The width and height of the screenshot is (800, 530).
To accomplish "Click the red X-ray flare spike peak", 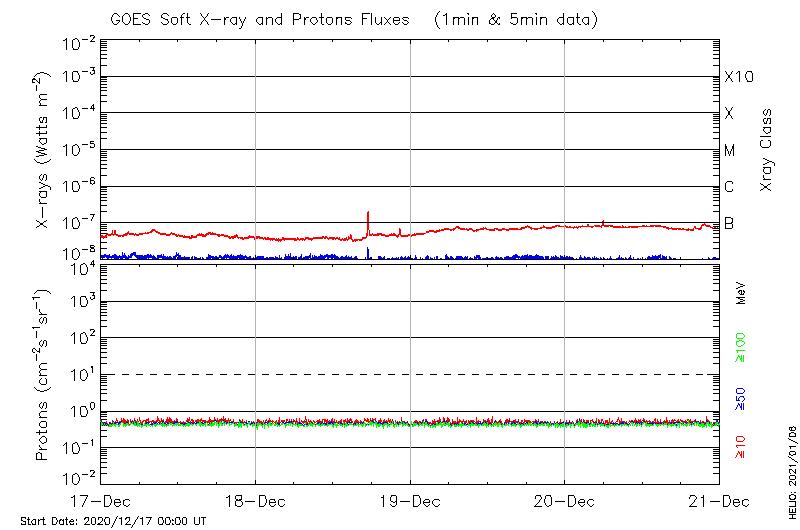I will click(368, 213).
